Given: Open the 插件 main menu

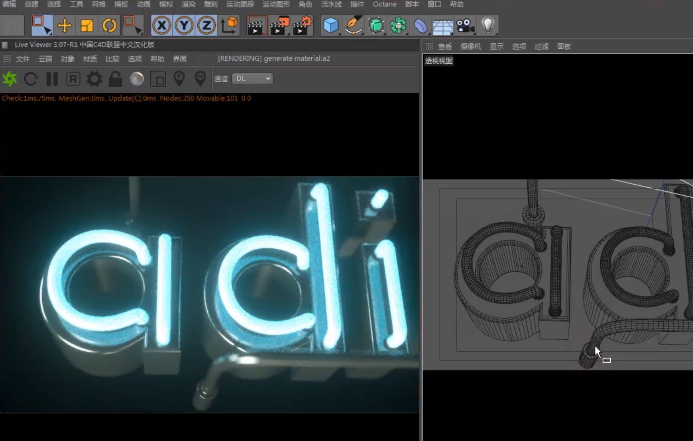Looking at the screenshot, I should pyautogui.click(x=357, y=4).
